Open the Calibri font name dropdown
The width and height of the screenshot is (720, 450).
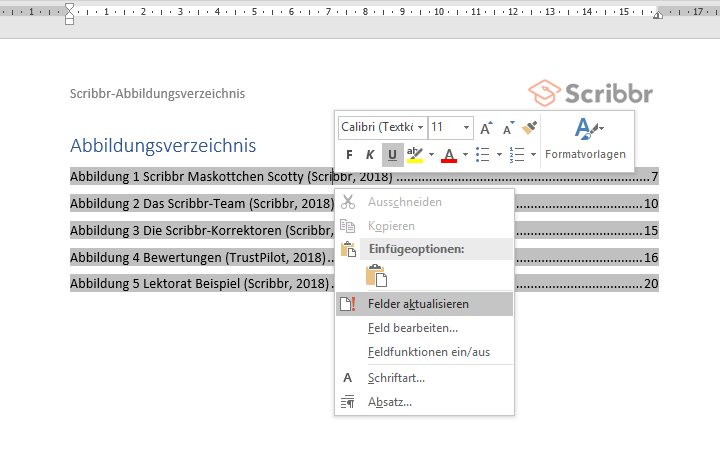[420, 128]
